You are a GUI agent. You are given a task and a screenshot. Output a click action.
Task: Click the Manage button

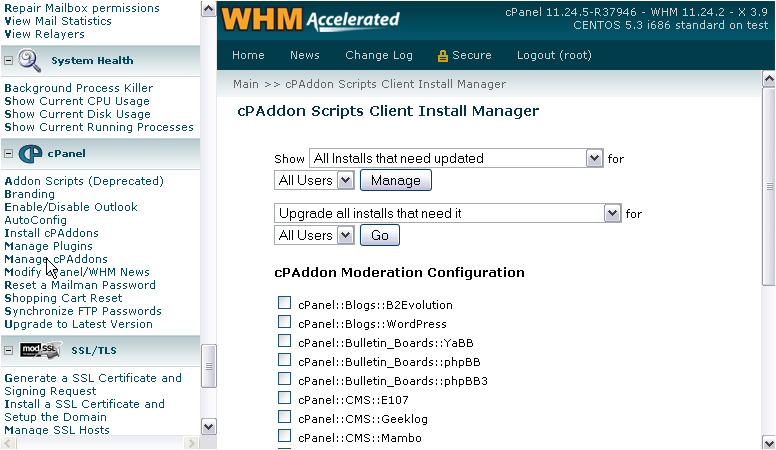[396, 180]
